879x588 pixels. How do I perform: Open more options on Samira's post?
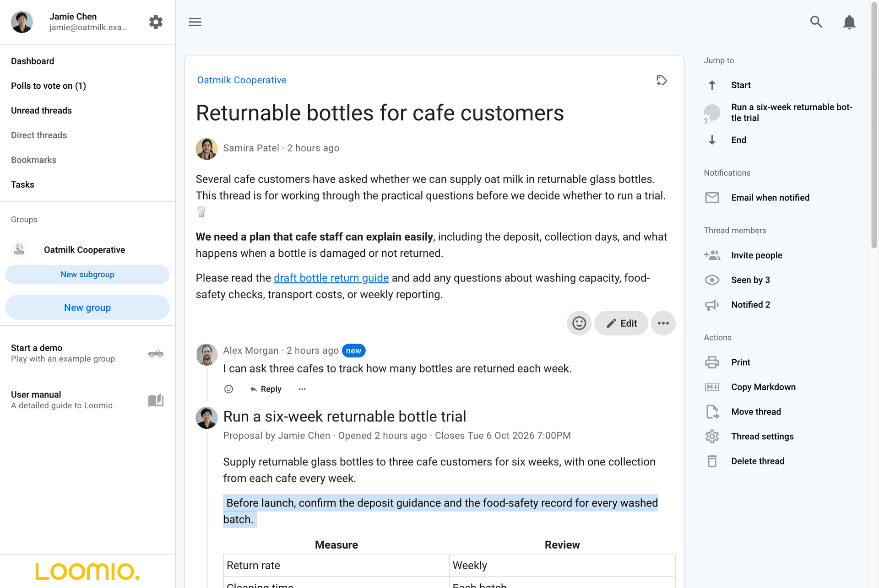(663, 324)
